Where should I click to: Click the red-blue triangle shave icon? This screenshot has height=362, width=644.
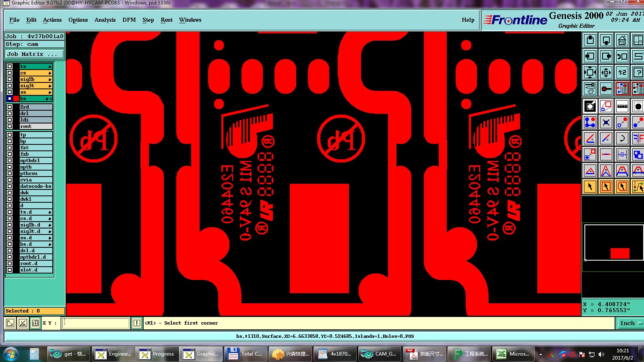pos(590,171)
